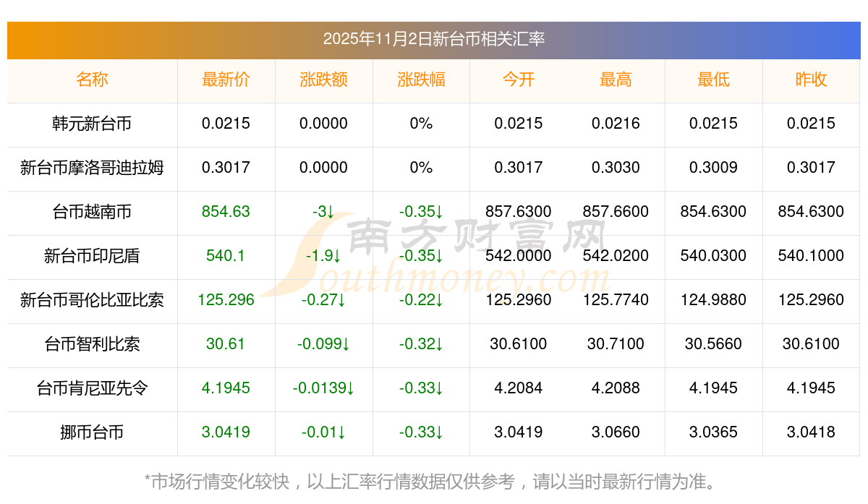
Task: Click latest price 854.63 for 台币越南币
Action: point(226,212)
